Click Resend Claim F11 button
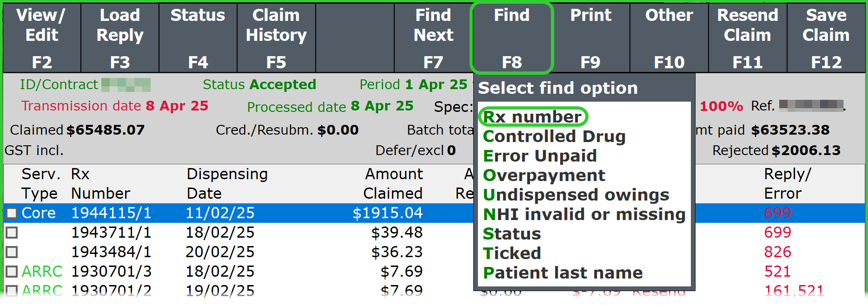 [748, 38]
